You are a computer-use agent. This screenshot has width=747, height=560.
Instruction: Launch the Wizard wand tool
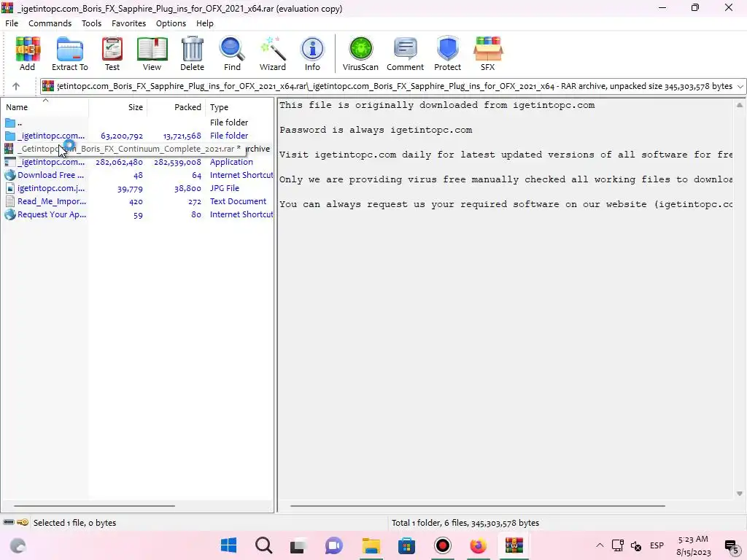pyautogui.click(x=273, y=54)
